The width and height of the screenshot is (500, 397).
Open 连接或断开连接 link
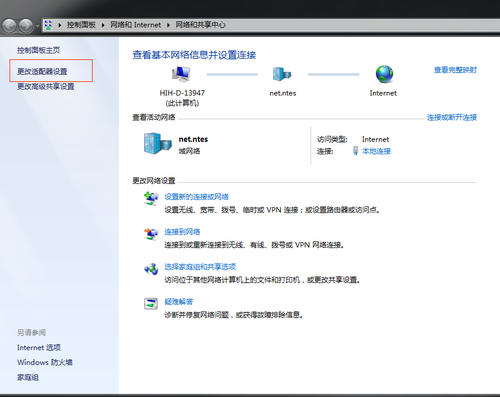point(452,117)
